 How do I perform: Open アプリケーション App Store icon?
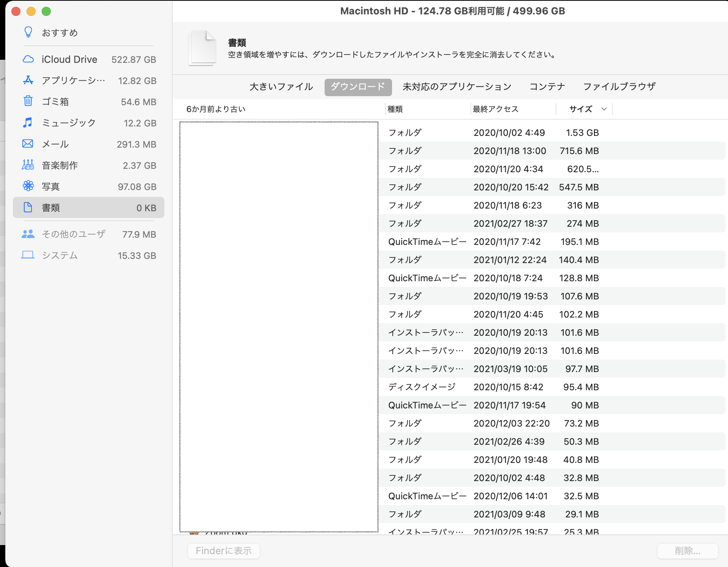coord(28,80)
